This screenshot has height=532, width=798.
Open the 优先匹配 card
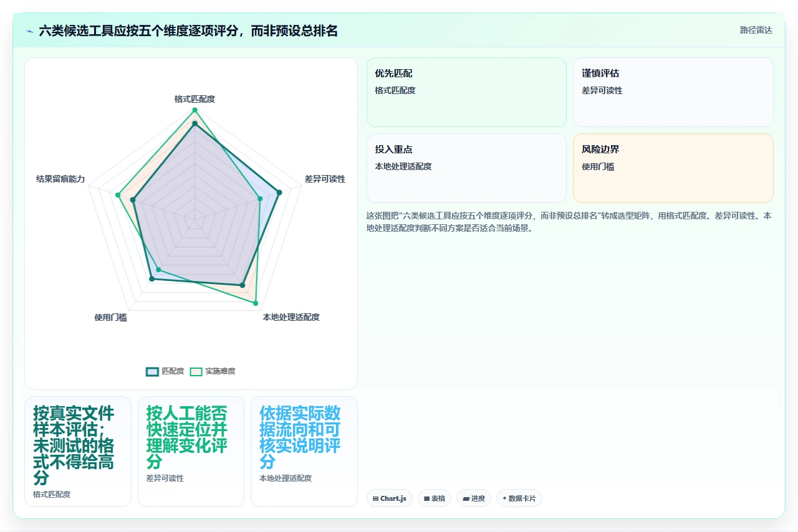(x=466, y=92)
